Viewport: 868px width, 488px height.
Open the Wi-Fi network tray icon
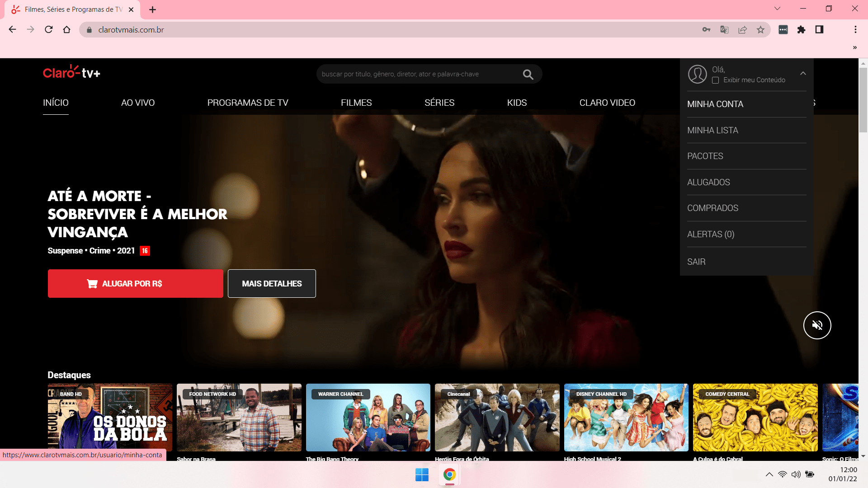pos(782,474)
